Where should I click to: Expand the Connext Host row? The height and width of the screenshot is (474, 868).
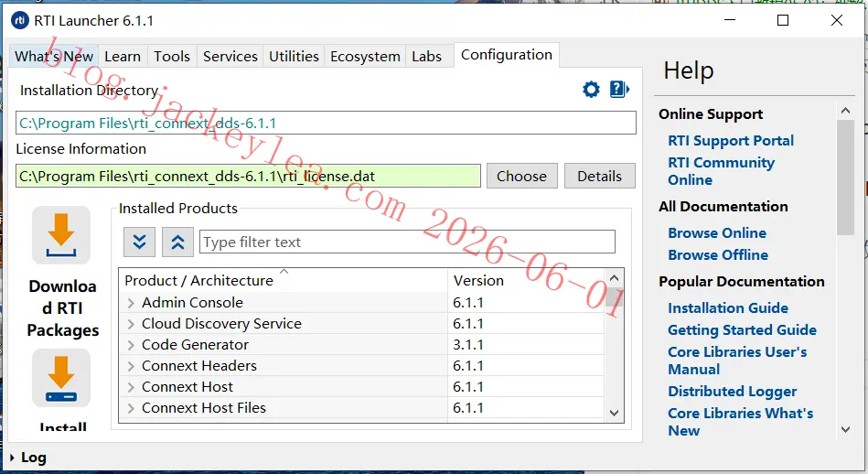[x=131, y=387]
